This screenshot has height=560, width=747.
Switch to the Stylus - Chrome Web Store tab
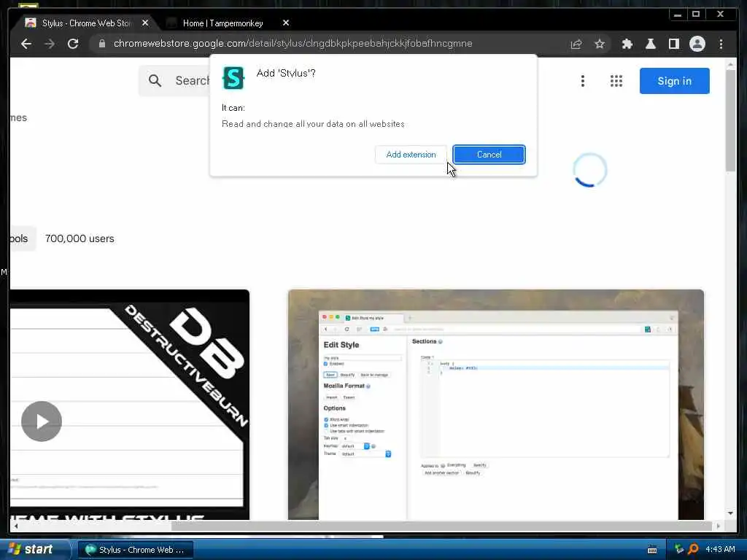(86, 23)
